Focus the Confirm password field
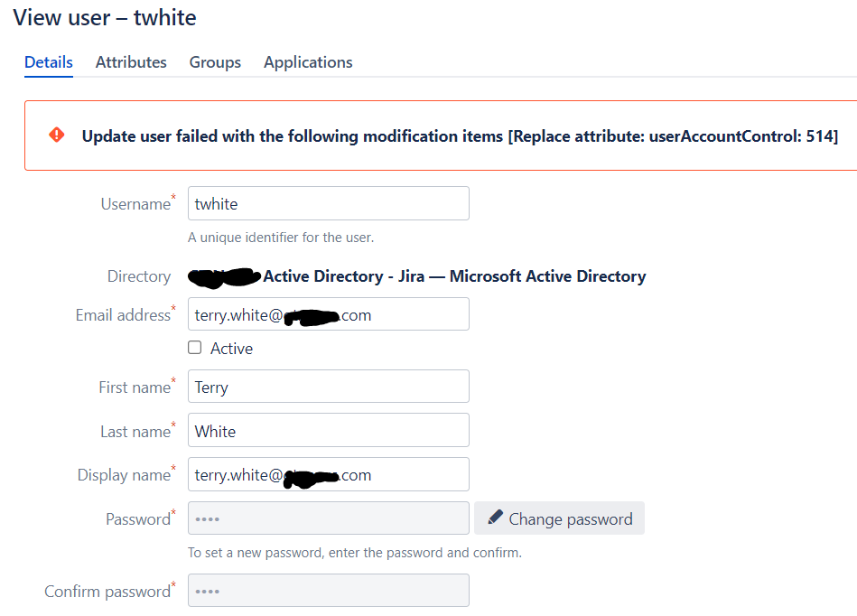Image resolution: width=857 pixels, height=616 pixels. coord(329,591)
